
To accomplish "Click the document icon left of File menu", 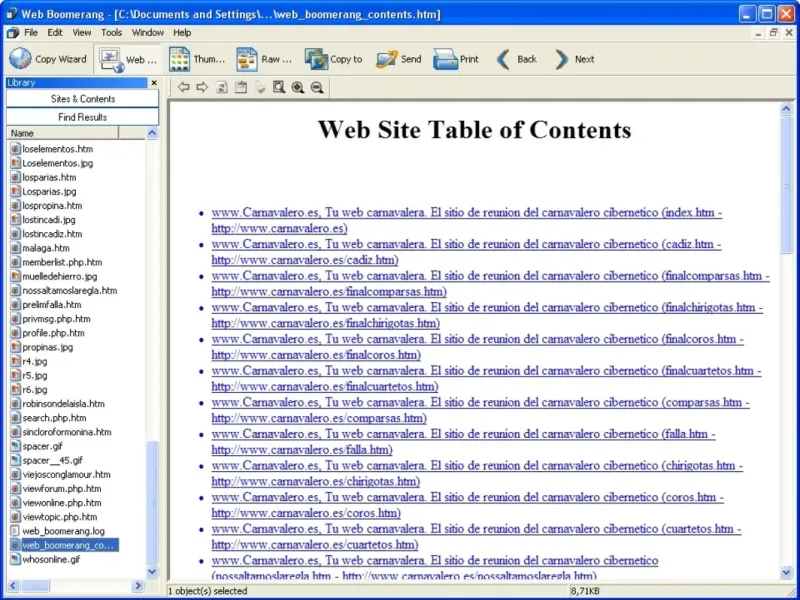I will (x=13, y=33).
